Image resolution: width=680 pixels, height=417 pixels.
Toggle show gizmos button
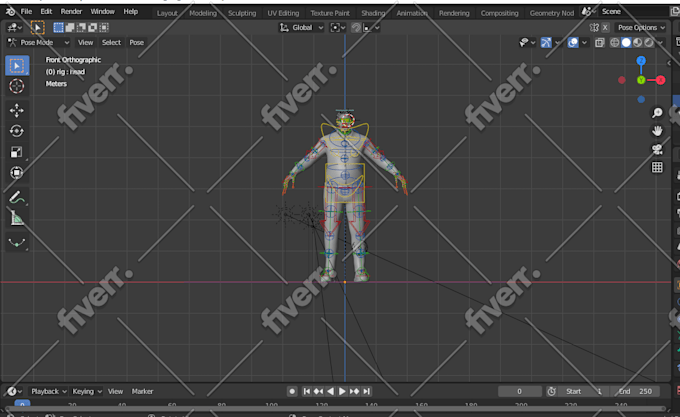(546, 42)
